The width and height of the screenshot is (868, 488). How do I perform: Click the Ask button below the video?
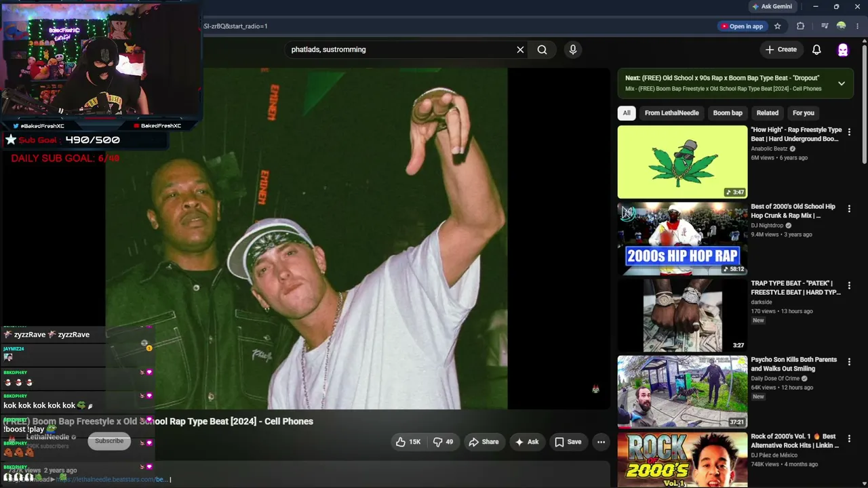pos(527,442)
